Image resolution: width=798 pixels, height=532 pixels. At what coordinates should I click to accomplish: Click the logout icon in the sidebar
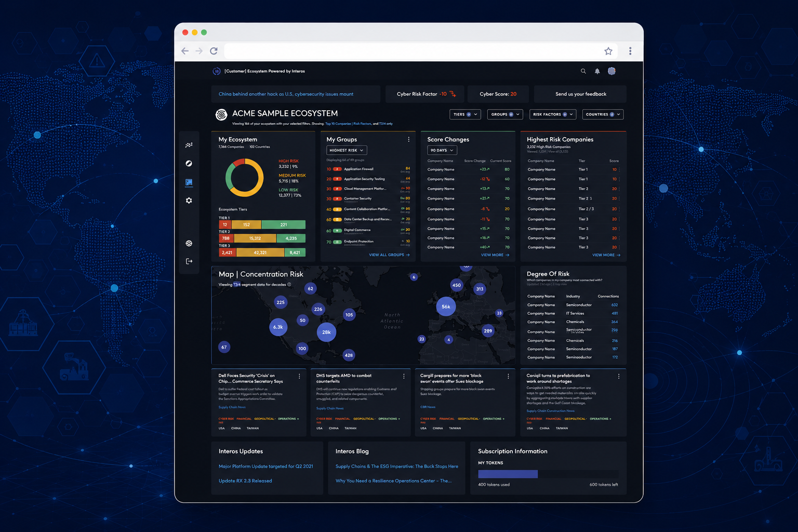(x=189, y=261)
